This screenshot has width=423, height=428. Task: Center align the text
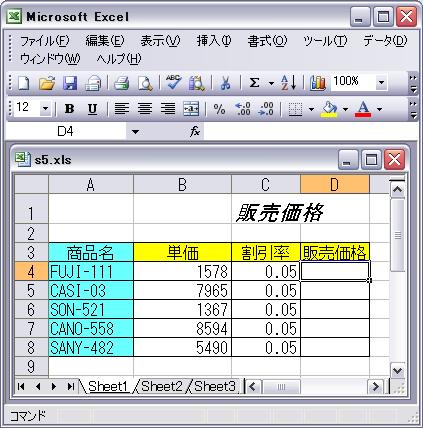click(145, 109)
